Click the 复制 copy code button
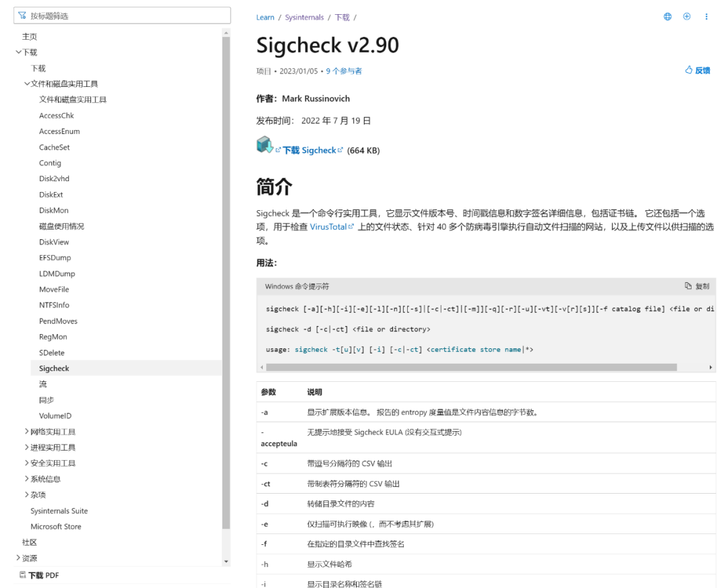728x588 pixels. 698,286
